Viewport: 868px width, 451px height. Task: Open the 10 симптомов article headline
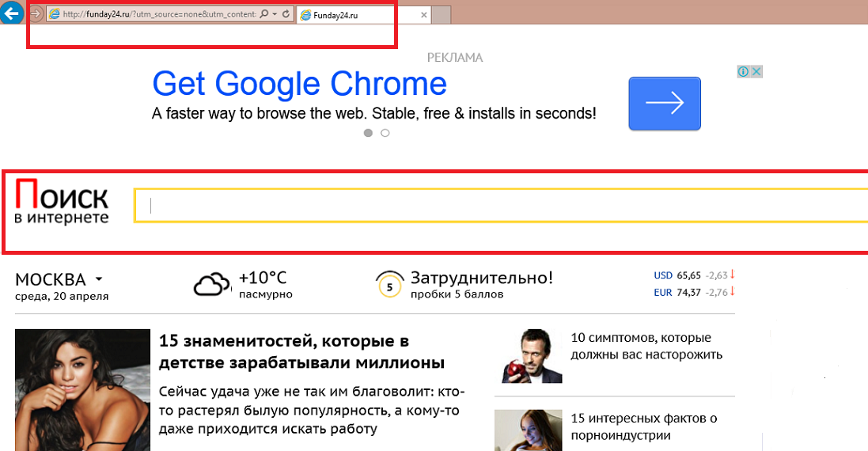(x=646, y=346)
